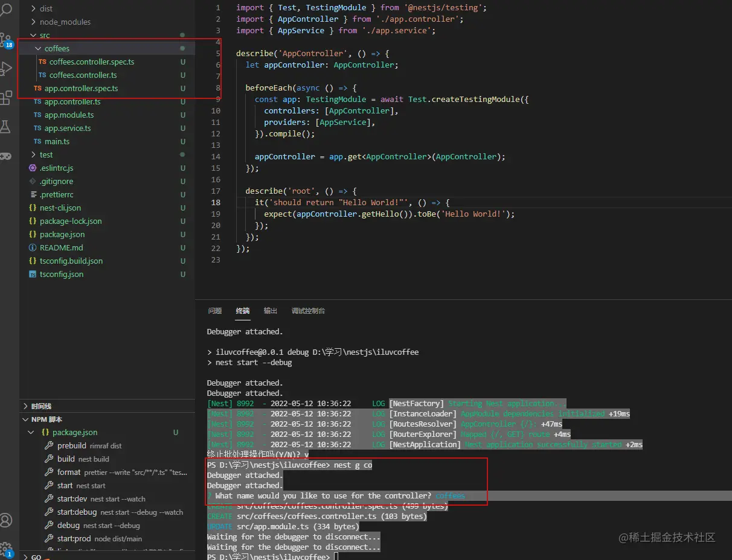Open the Testing flask view

pyautogui.click(x=5, y=127)
